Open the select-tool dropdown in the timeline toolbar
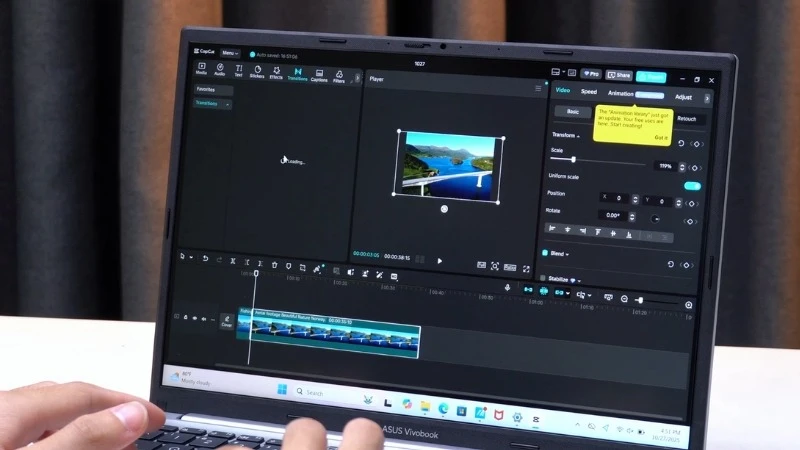Screen dimensions: 800x450 click(191, 257)
